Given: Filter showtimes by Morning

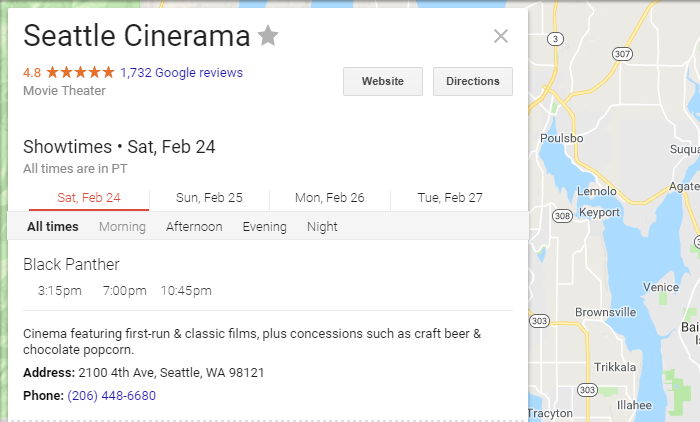Looking at the screenshot, I should 122,227.
